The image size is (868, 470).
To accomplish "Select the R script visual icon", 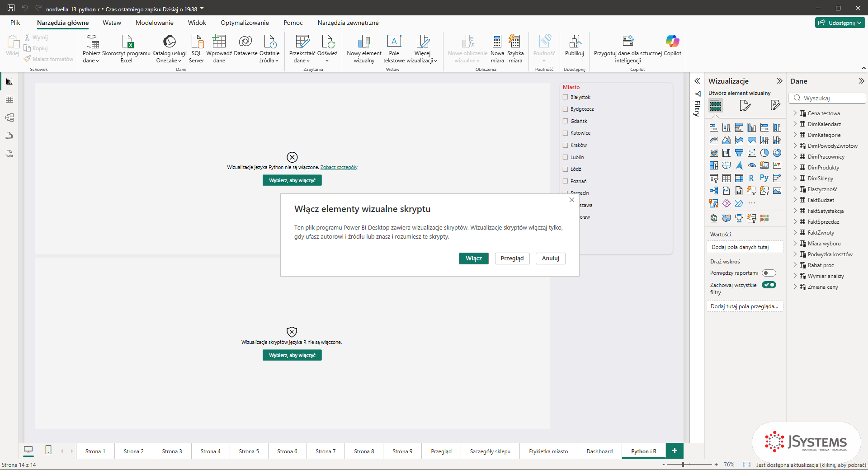I will click(751, 178).
